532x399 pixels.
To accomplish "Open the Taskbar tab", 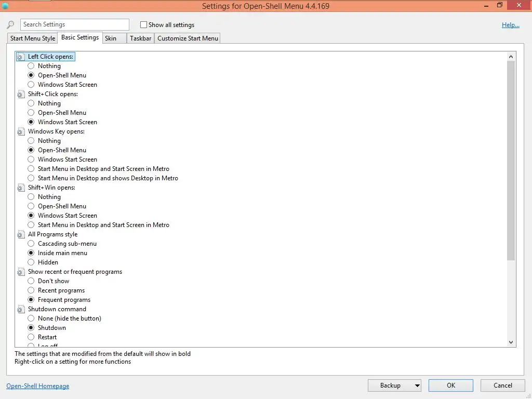I will pos(140,38).
